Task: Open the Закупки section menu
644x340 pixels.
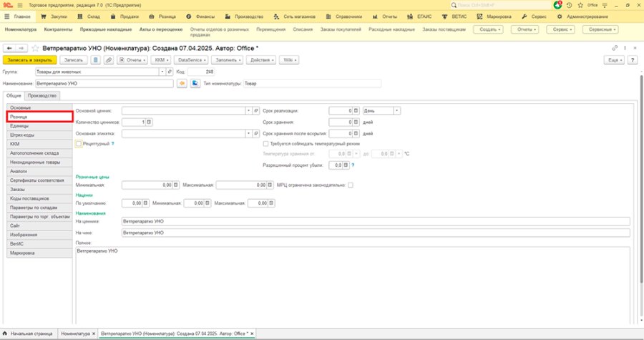Action: [54, 17]
